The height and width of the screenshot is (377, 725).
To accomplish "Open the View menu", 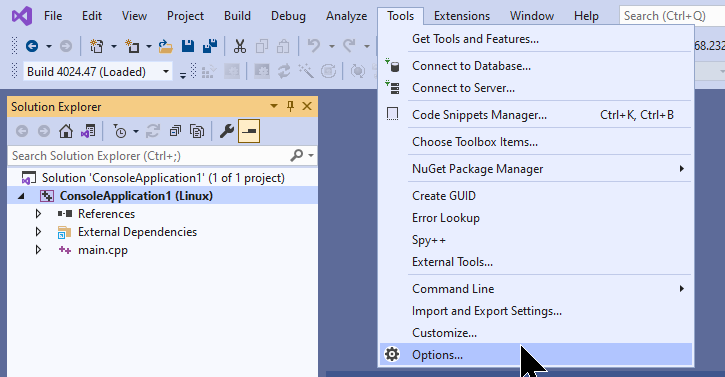I will [x=134, y=16].
